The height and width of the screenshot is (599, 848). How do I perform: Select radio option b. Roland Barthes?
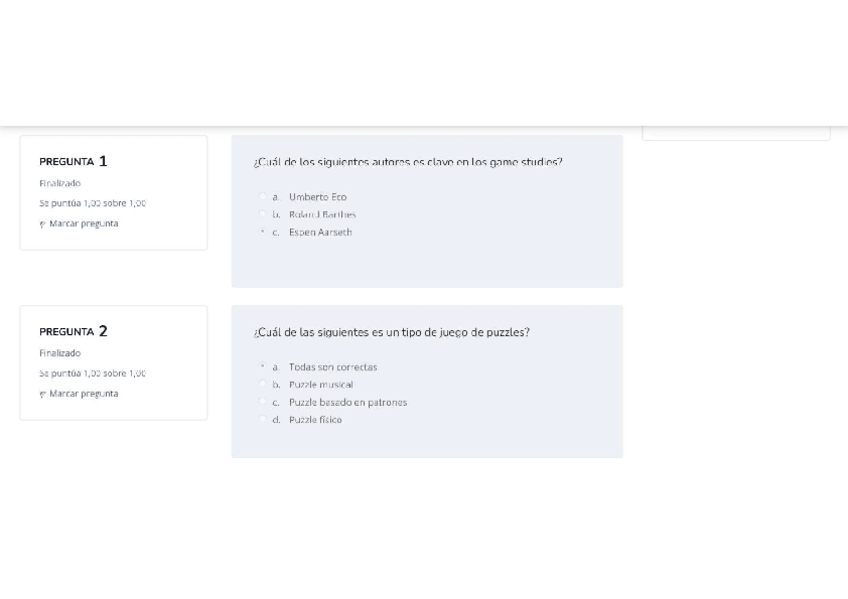pos(262,214)
